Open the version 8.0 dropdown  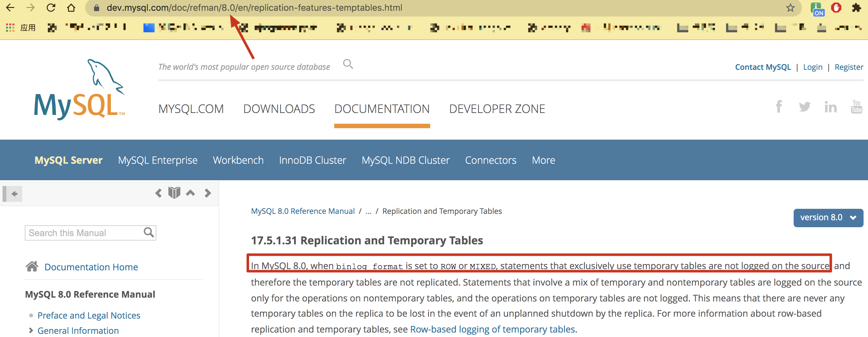point(828,217)
